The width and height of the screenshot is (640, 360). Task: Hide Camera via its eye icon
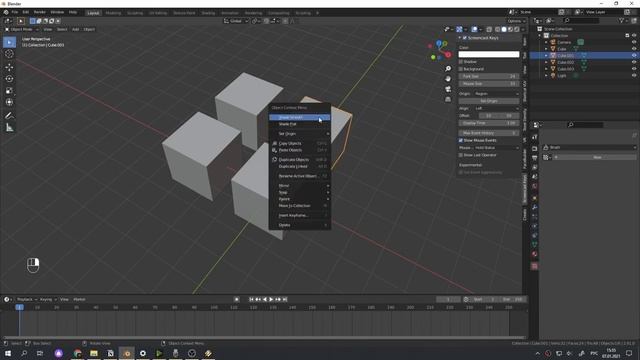634,42
